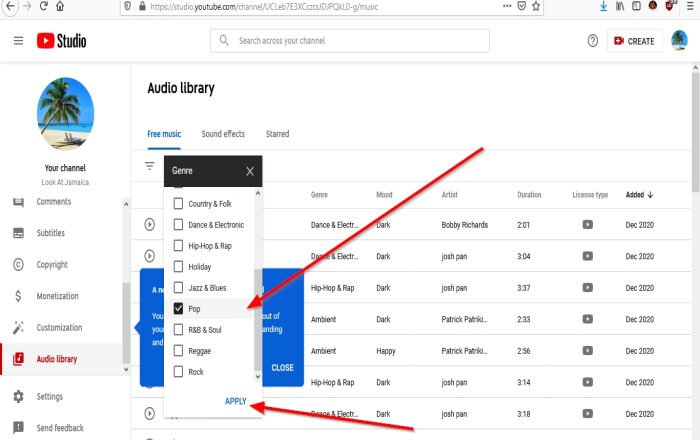Check the Hip-Hop & Rap genre
The width and height of the screenshot is (700, 440).
tap(178, 245)
